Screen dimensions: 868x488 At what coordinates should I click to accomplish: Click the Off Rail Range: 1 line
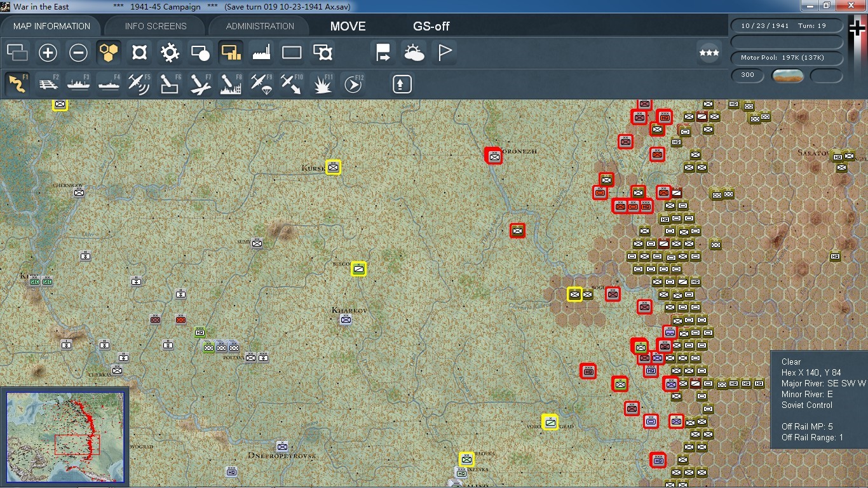pyautogui.click(x=812, y=437)
